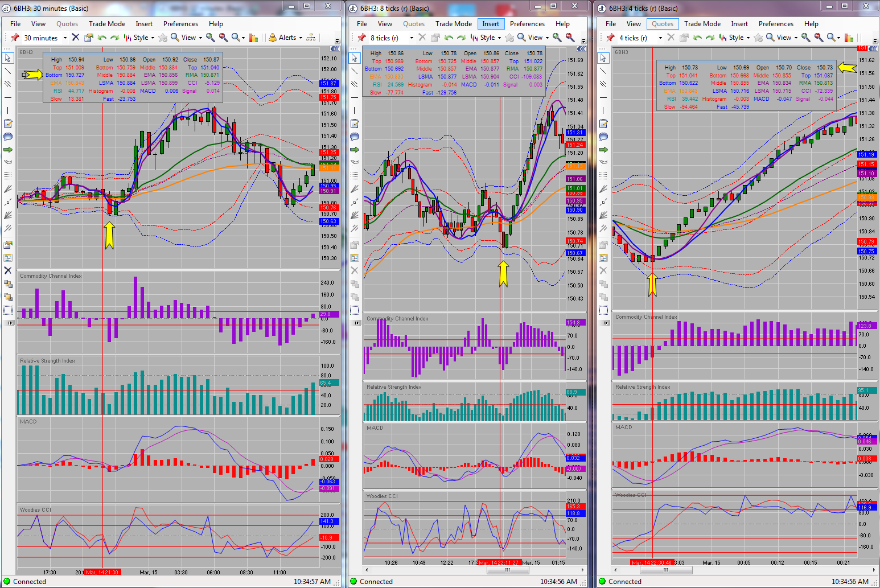The height and width of the screenshot is (588, 880).
Task: Click bar chart icon in 30 minutes toolbar
Action: click(x=254, y=38)
